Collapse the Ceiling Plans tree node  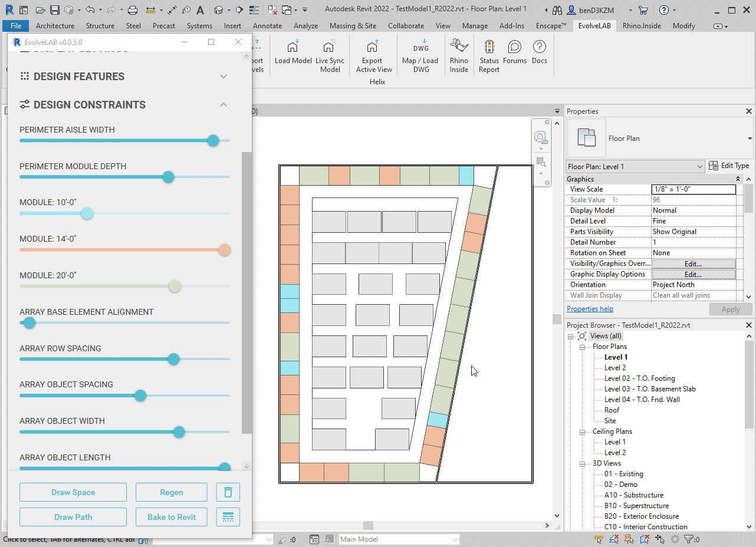point(582,431)
